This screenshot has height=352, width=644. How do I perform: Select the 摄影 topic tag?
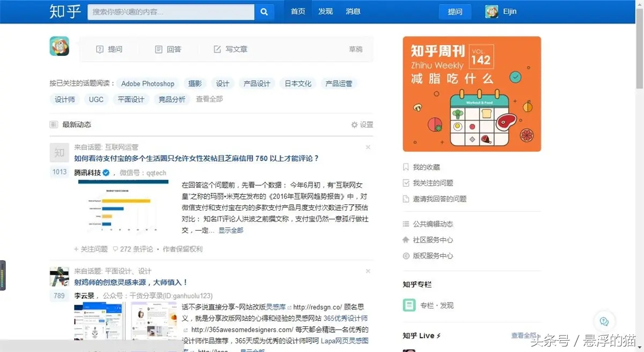pos(195,84)
